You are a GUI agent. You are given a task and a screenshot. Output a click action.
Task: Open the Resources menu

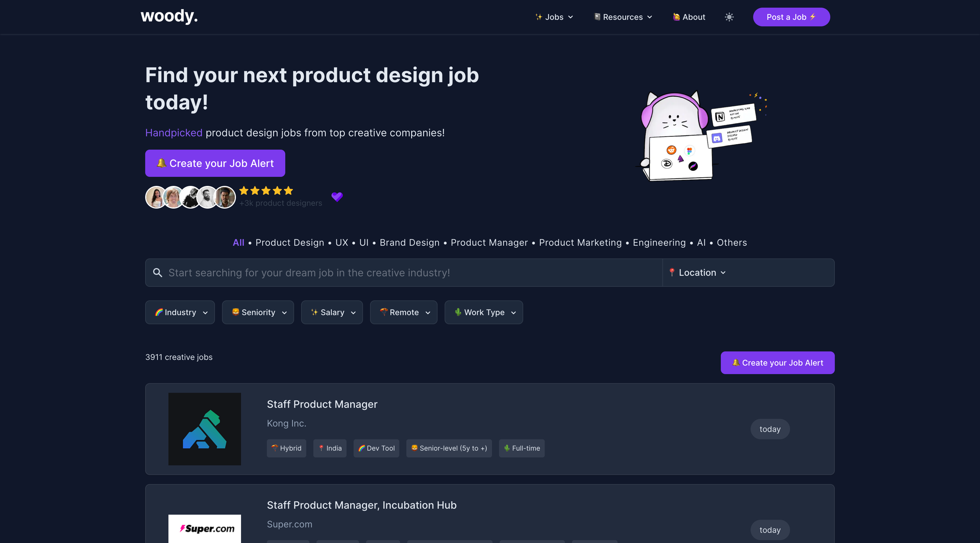(x=623, y=17)
